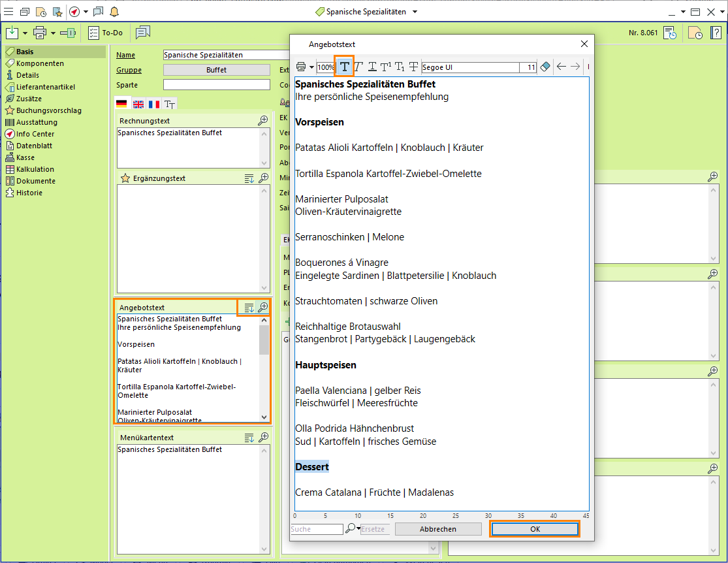728x563 pixels.
Task: Open the Spanische Spezialitäten title dropdown
Action: [415, 12]
